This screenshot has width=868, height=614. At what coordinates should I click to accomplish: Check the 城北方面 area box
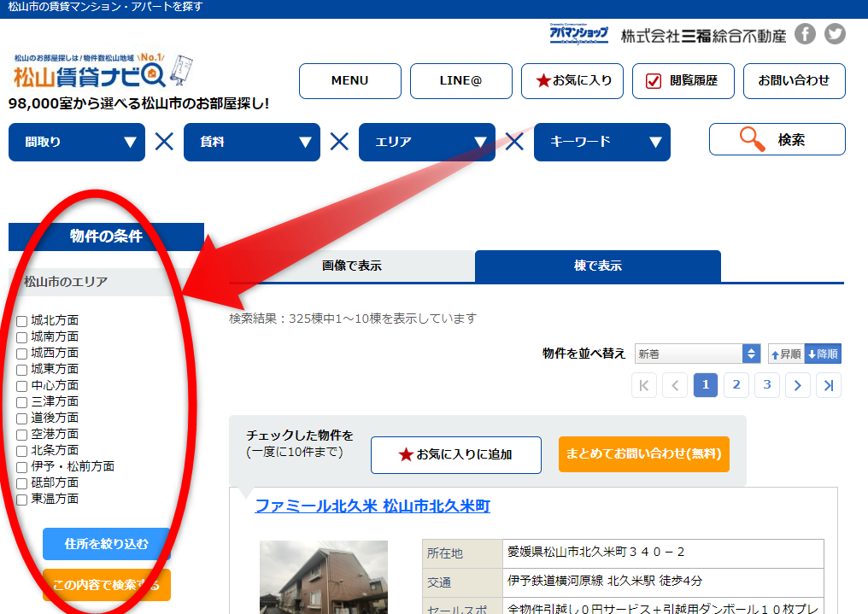tap(21, 321)
